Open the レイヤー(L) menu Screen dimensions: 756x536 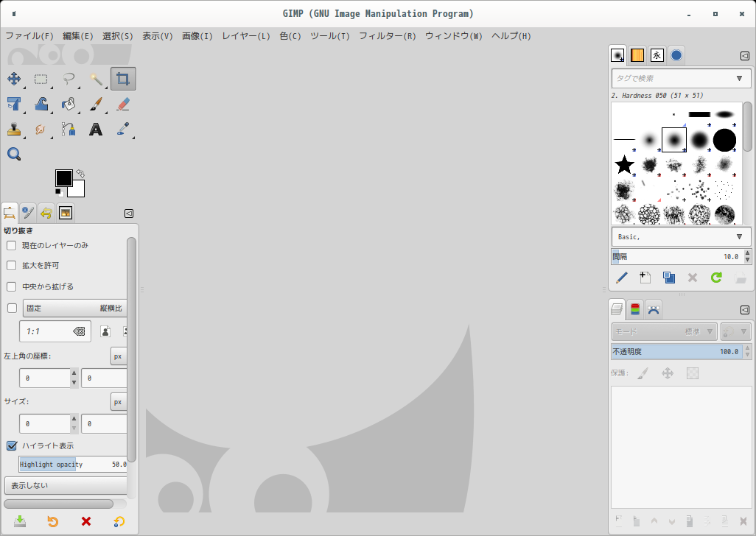246,36
